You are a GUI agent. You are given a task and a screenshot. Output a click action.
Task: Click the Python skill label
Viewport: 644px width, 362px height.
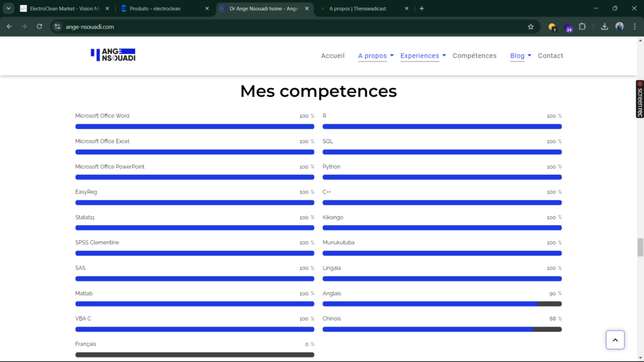click(x=331, y=167)
